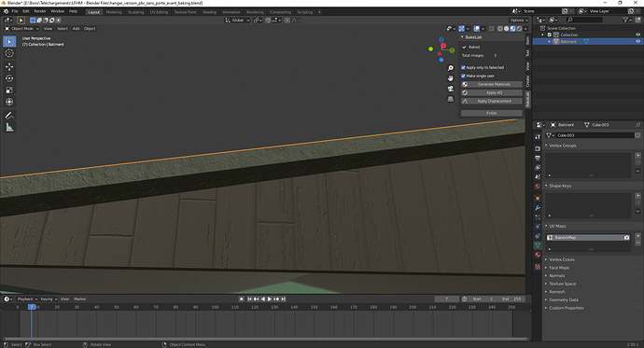This screenshot has width=644, height=348.
Task: Click frame 100 on the timeline
Action: (215, 307)
